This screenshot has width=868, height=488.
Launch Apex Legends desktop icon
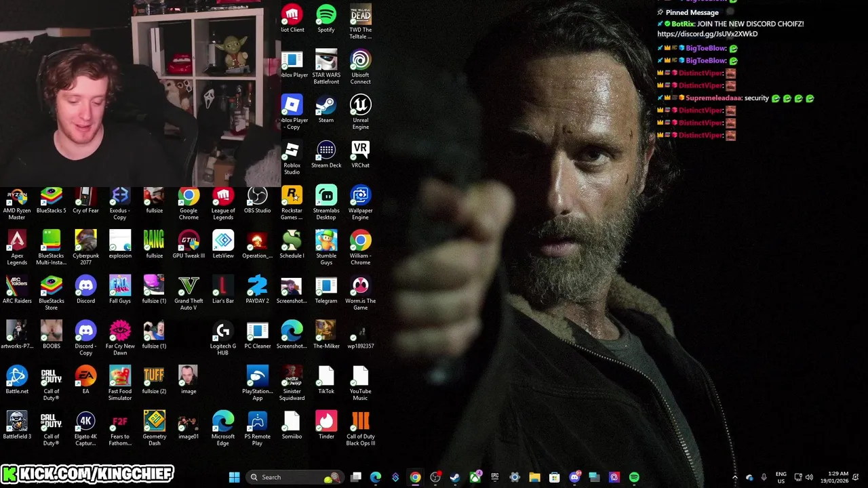(17, 248)
